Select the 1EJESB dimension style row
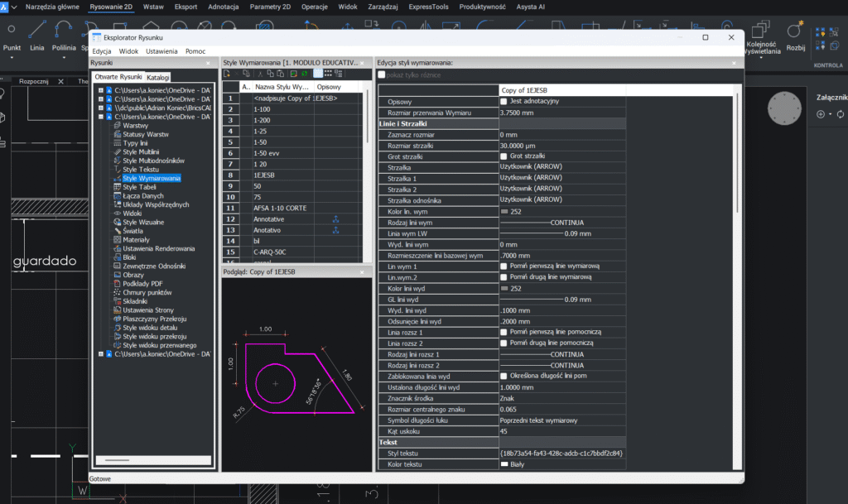The image size is (848, 504). pos(263,175)
